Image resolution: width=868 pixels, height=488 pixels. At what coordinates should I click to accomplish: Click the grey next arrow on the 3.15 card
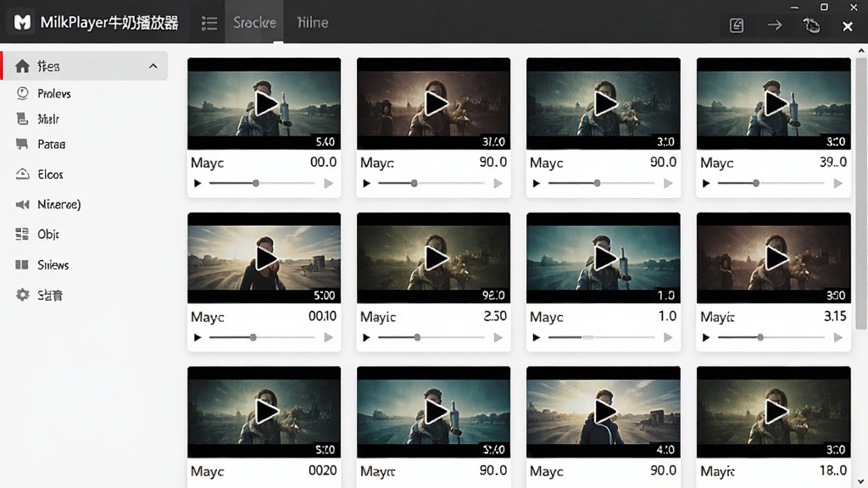click(x=838, y=337)
